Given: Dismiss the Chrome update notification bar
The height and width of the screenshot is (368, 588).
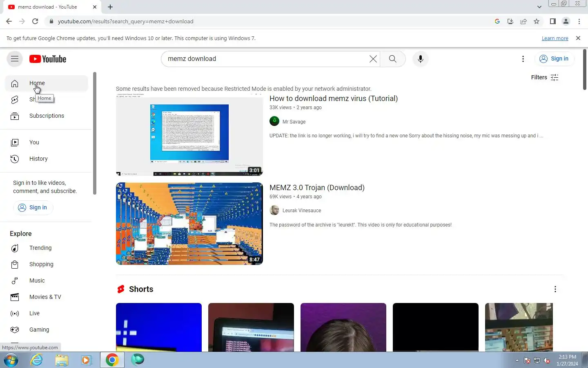Looking at the screenshot, I should click(578, 38).
